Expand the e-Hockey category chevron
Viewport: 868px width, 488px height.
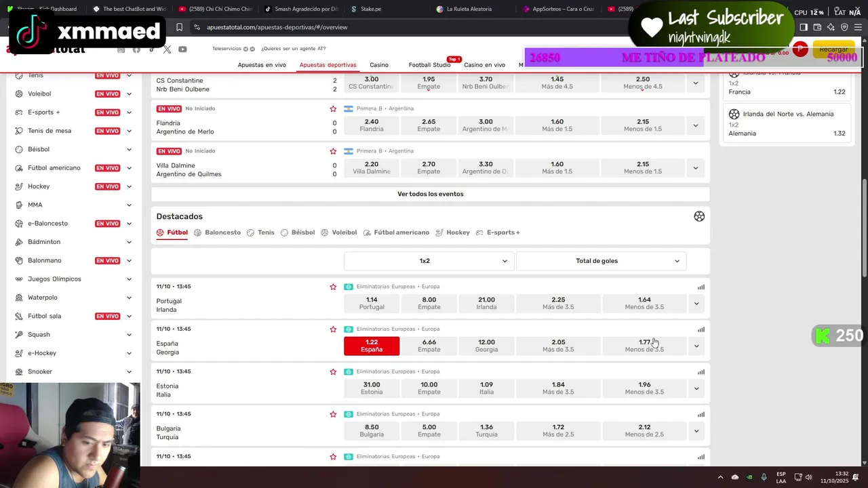[x=129, y=353]
